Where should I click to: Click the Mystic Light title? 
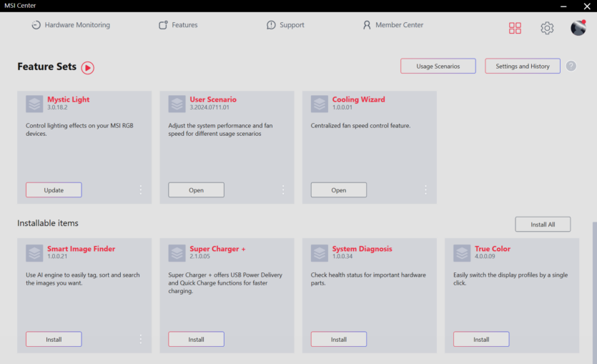(x=68, y=99)
